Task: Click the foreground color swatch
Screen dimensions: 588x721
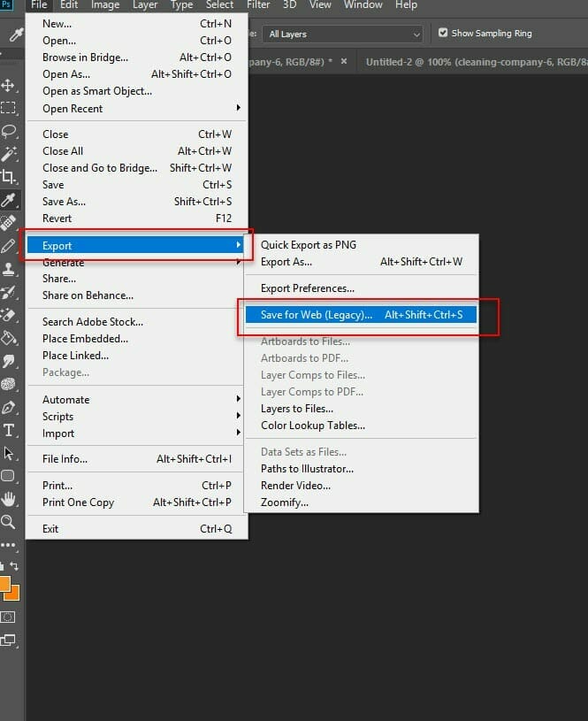Action: [x=4, y=584]
